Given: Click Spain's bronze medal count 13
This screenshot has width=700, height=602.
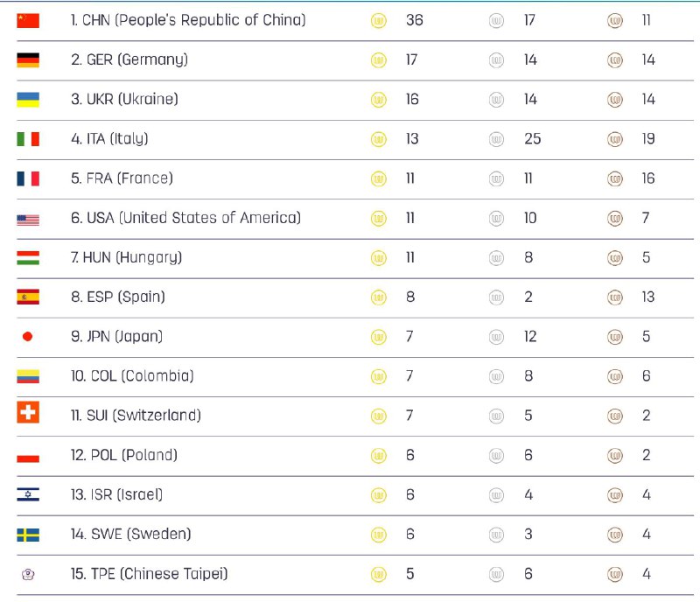Looking at the screenshot, I should (647, 297).
